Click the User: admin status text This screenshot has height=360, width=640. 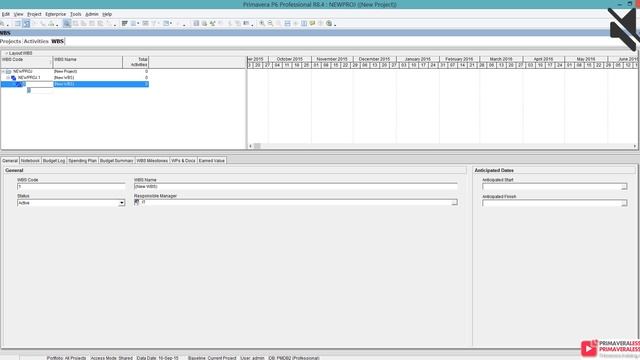(252, 358)
